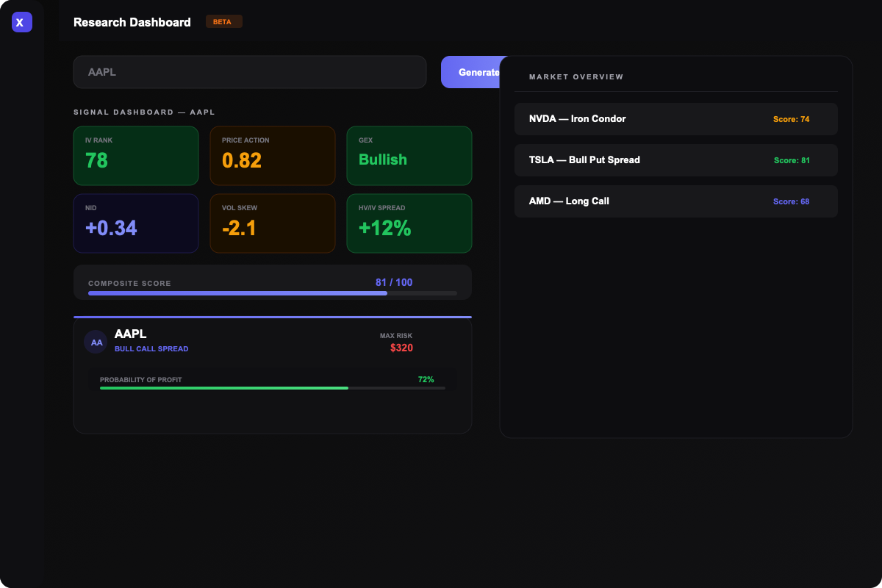Select the AA ticker avatar icon
The height and width of the screenshot is (588, 882).
click(x=96, y=342)
